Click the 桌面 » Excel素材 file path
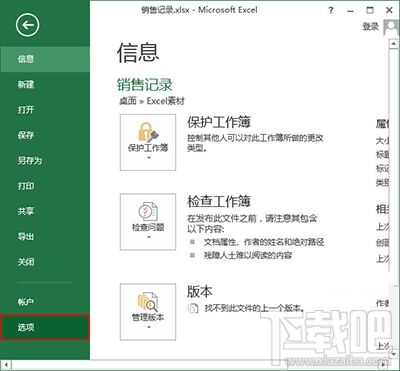This screenshot has width=400, height=371. point(152,101)
